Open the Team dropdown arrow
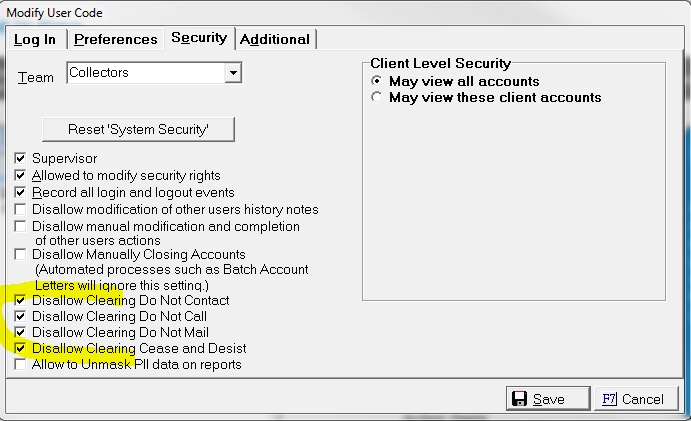 tap(233, 73)
